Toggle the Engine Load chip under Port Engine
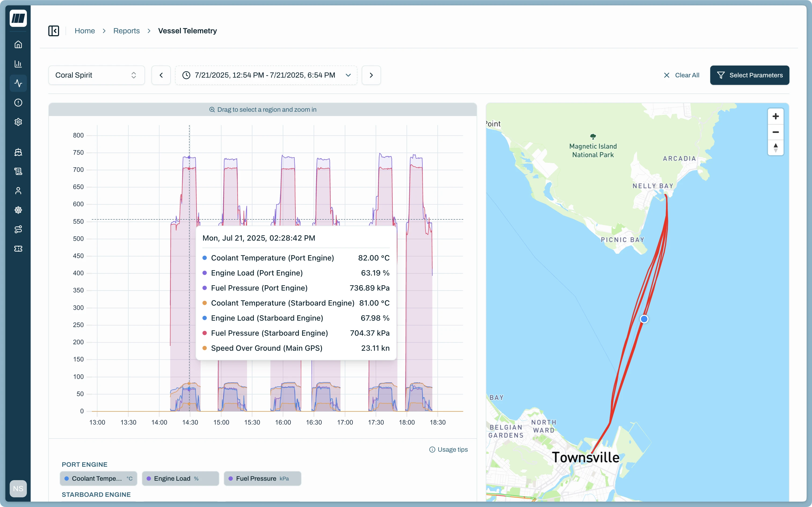Image resolution: width=812 pixels, height=507 pixels. [x=180, y=478]
